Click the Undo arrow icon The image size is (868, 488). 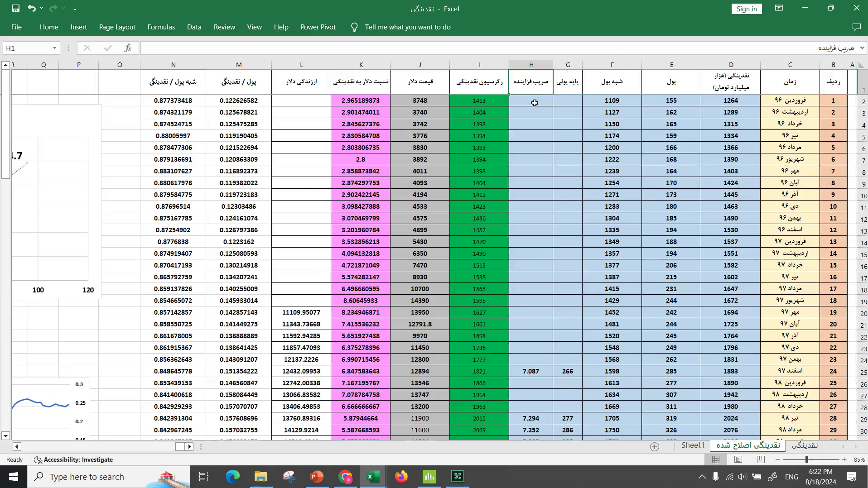[x=31, y=8]
